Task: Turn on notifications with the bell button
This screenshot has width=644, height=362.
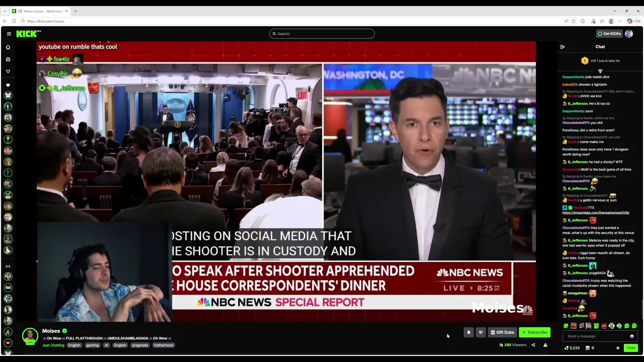Action: click(x=468, y=332)
